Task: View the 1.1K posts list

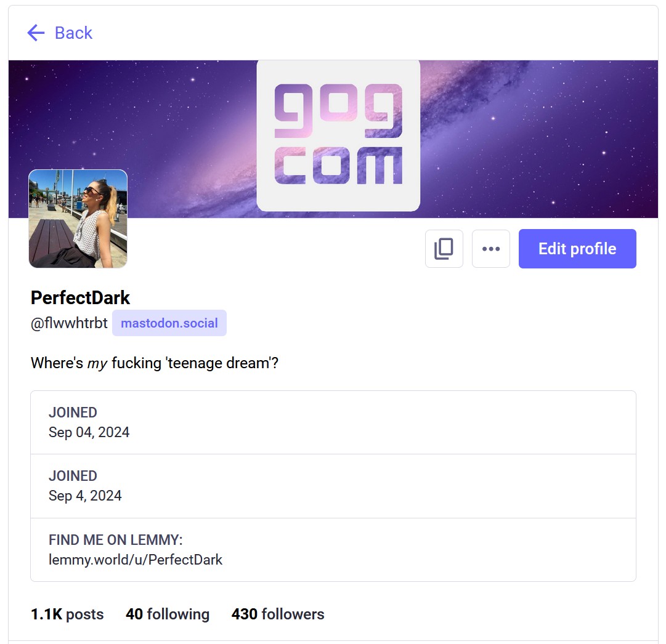Action: tap(67, 614)
